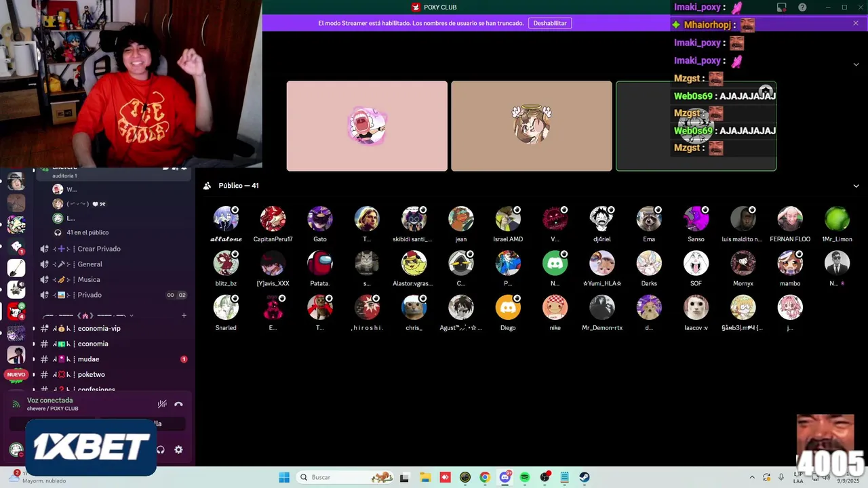Show hidden system tray icons
Screen dimensions: 868x488
tap(751, 477)
